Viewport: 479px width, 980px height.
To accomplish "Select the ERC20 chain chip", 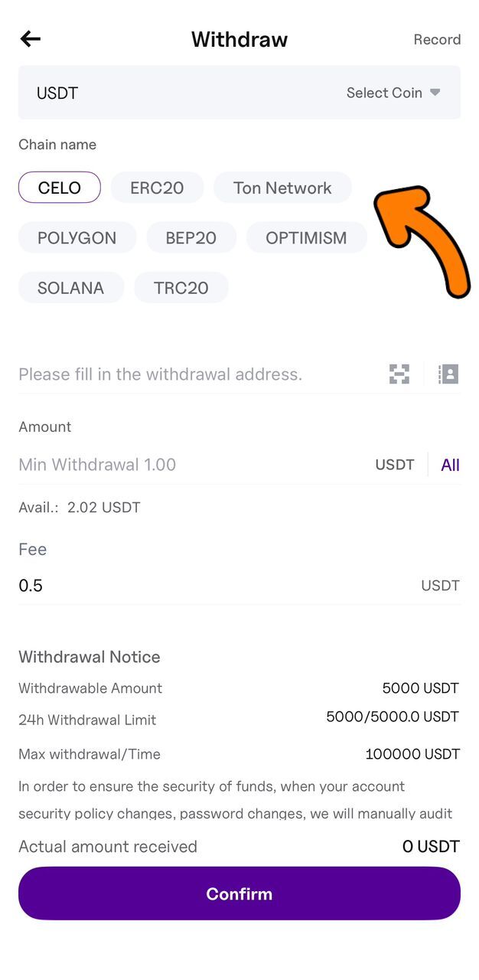I will [x=157, y=187].
